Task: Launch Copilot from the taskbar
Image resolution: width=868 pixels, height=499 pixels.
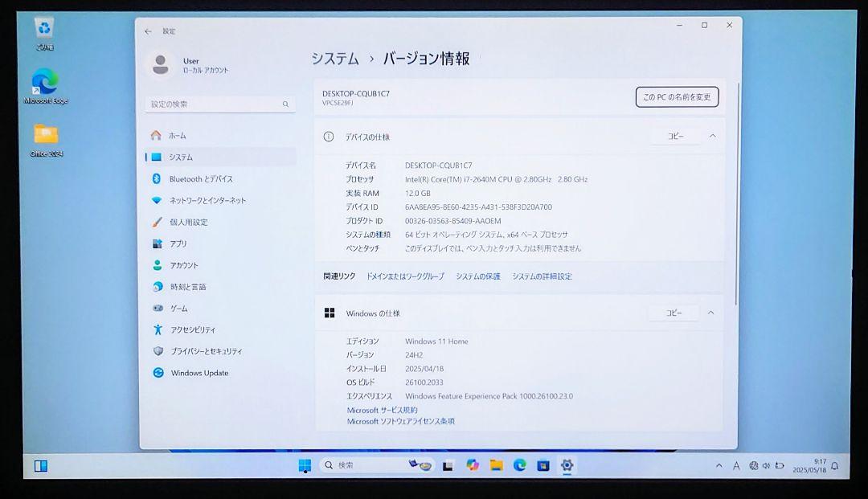Action: pyautogui.click(x=473, y=465)
